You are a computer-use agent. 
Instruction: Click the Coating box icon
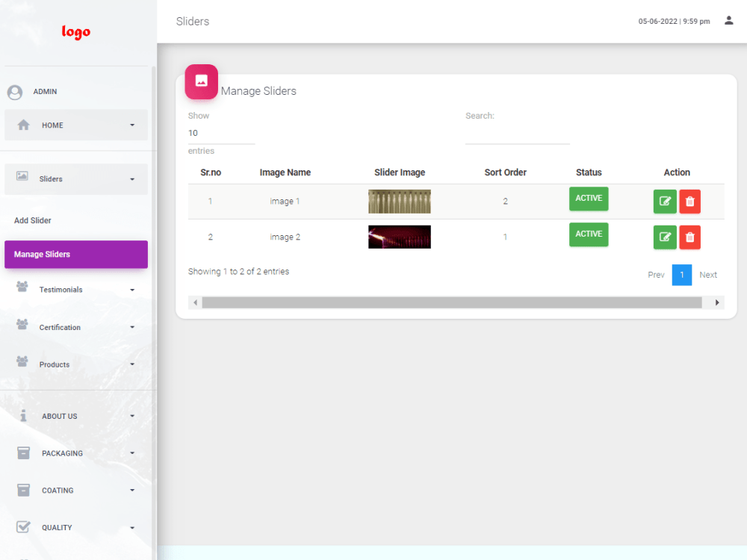tap(23, 490)
